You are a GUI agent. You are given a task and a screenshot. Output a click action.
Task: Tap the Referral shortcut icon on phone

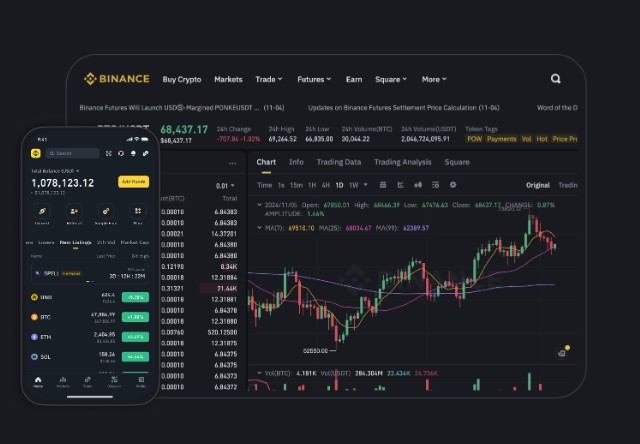(74, 211)
